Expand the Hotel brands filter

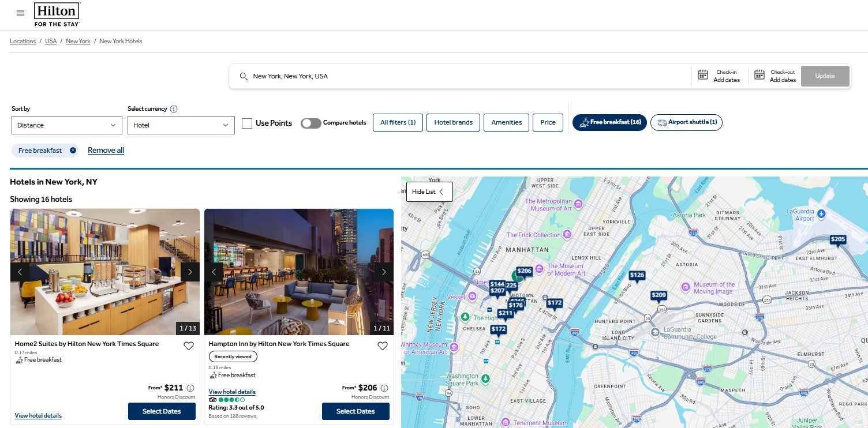(x=453, y=122)
